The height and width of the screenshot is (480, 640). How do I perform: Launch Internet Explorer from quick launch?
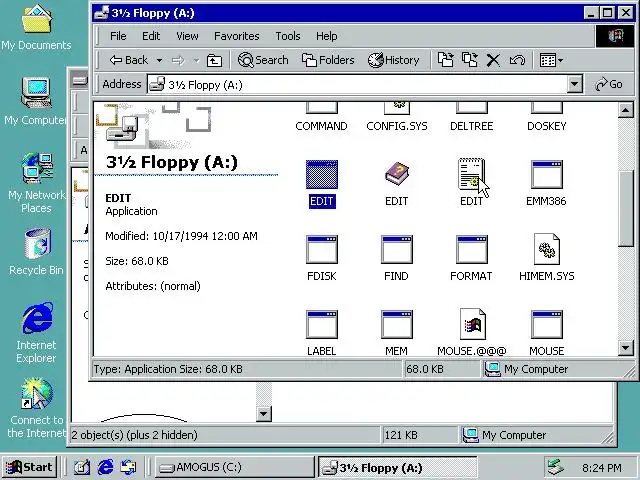pyautogui.click(x=105, y=467)
